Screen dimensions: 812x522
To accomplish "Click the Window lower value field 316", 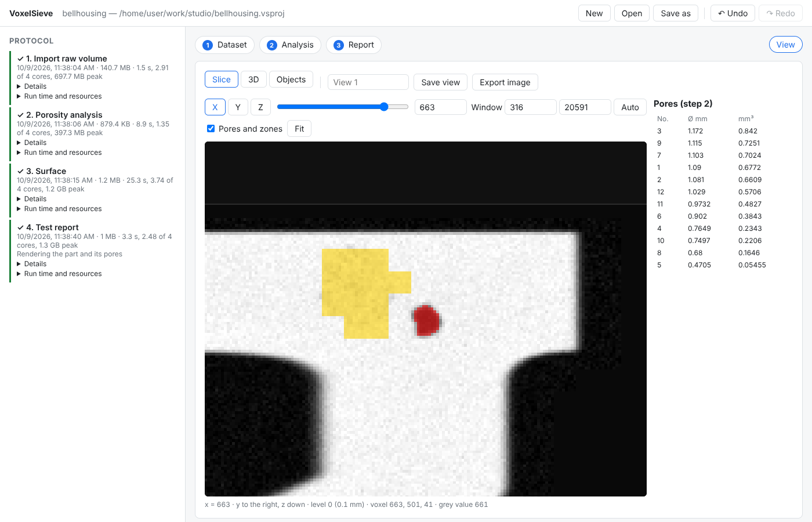I will (x=531, y=107).
